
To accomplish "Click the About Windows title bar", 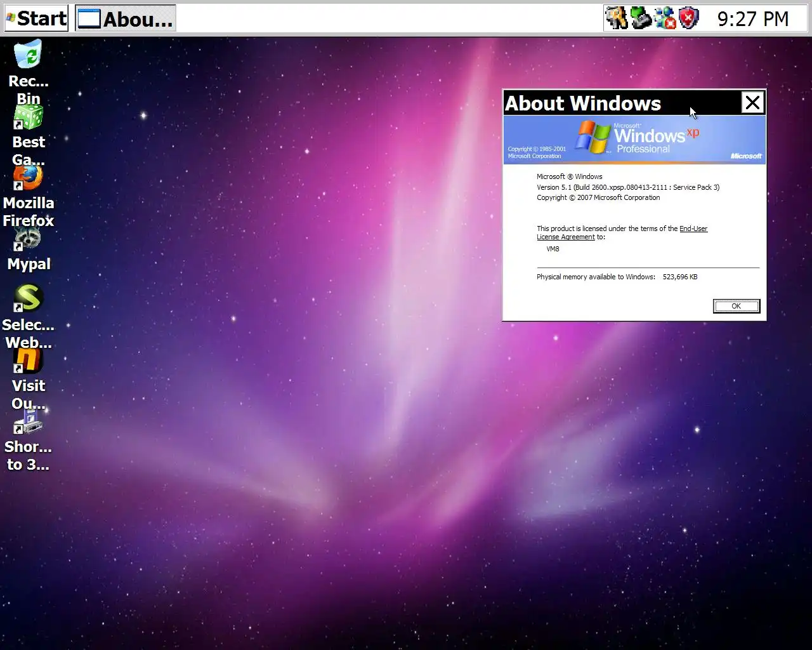I will coord(622,103).
